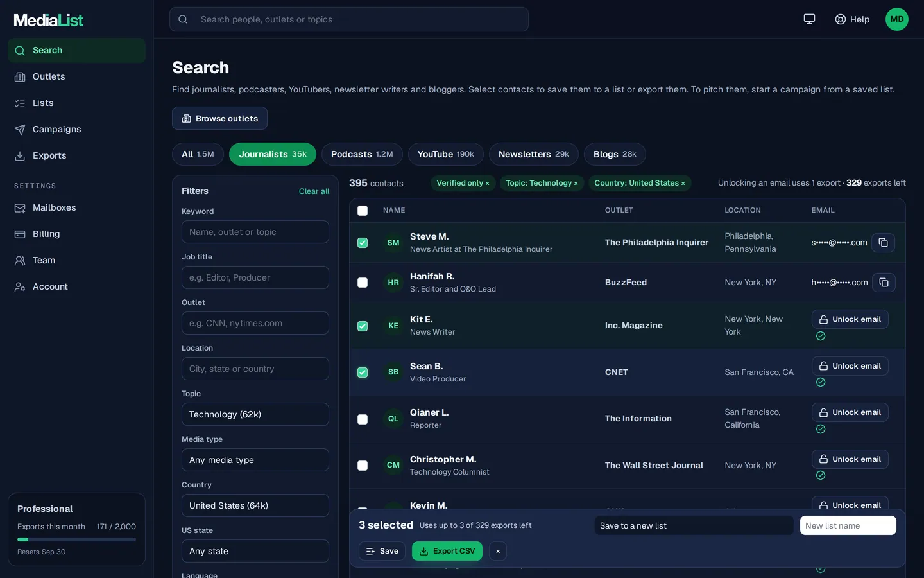The height and width of the screenshot is (578, 924).
Task: Open the Team page
Action: pos(76,260)
